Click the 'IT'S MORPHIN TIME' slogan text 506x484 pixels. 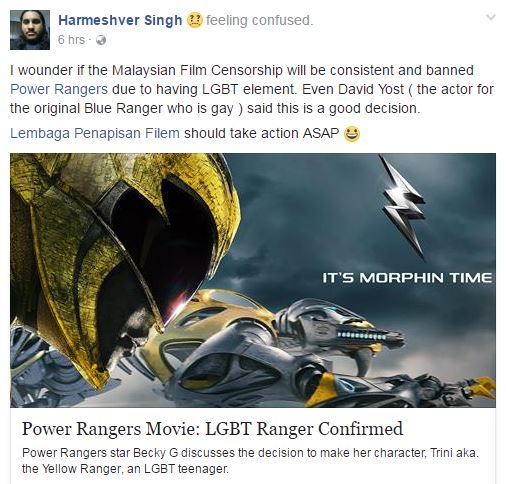pyautogui.click(x=407, y=278)
